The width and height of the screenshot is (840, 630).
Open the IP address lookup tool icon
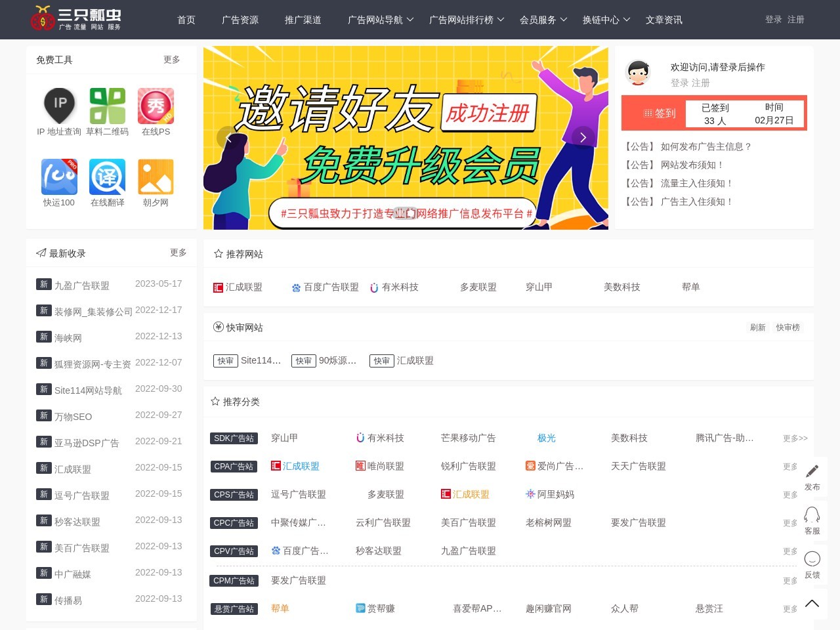[60, 106]
